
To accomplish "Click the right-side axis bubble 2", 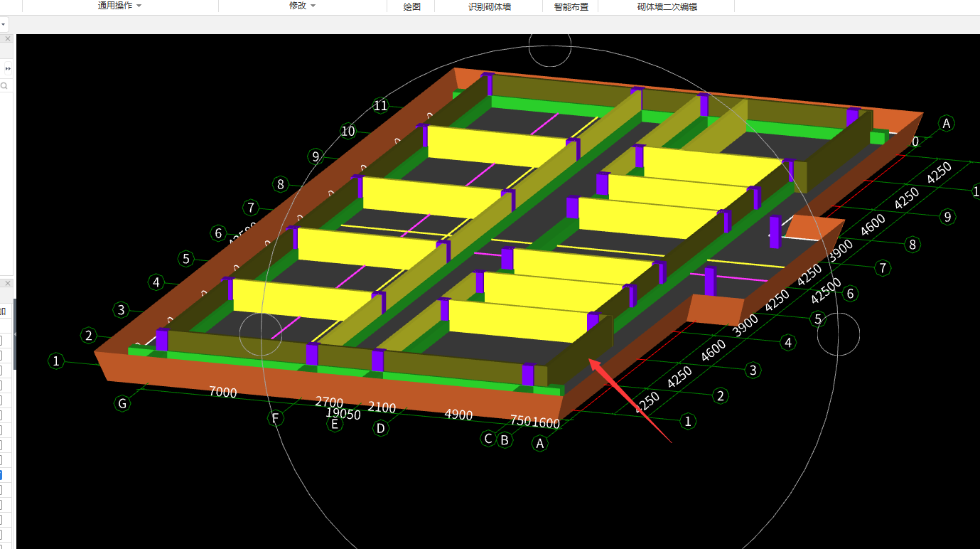I will click(721, 396).
